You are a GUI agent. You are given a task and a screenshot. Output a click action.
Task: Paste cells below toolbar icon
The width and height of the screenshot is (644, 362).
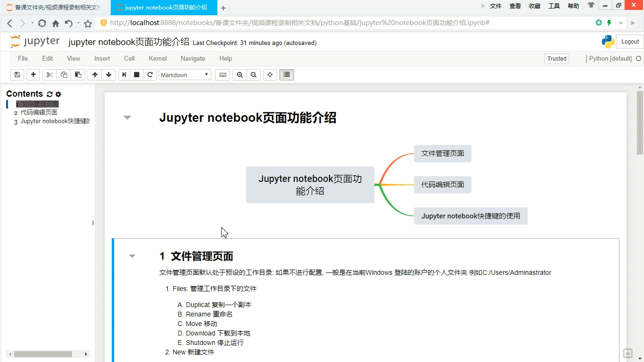[x=78, y=75]
